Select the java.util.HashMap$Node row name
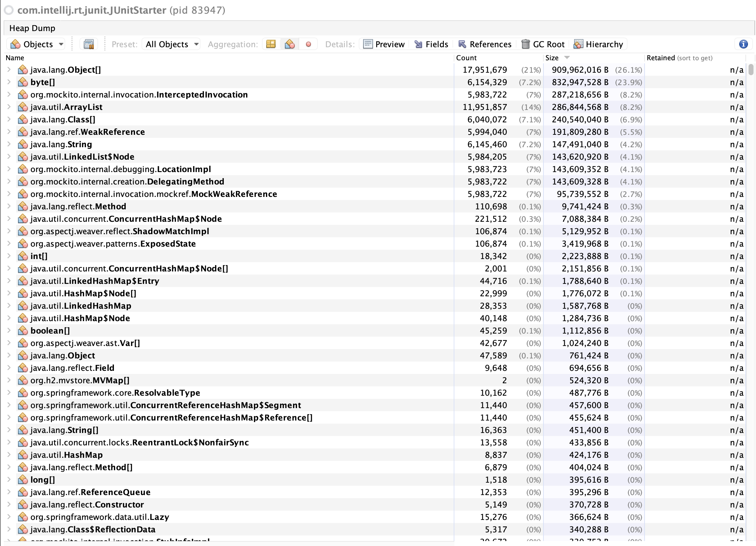Screen dimensions: 756x546 pos(80,318)
